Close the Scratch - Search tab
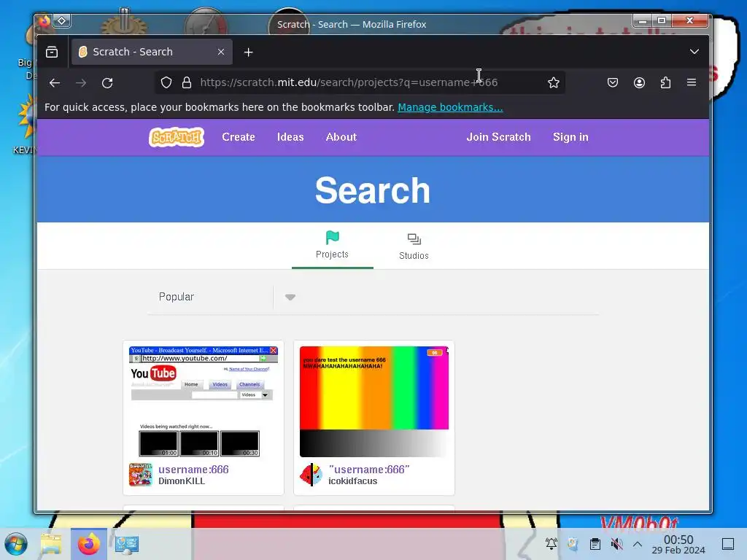The image size is (747, 560). coord(221,52)
